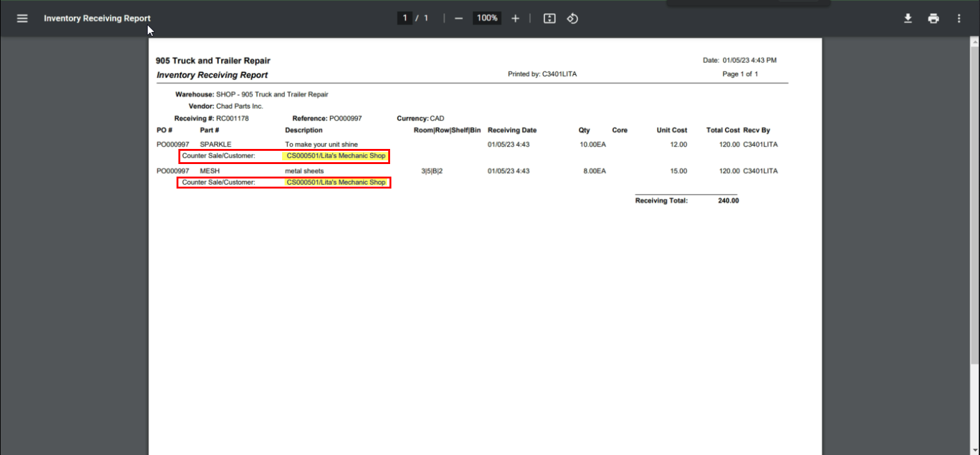Click the Page 1 of 1 text
The height and width of the screenshot is (455, 980).
[x=741, y=74]
